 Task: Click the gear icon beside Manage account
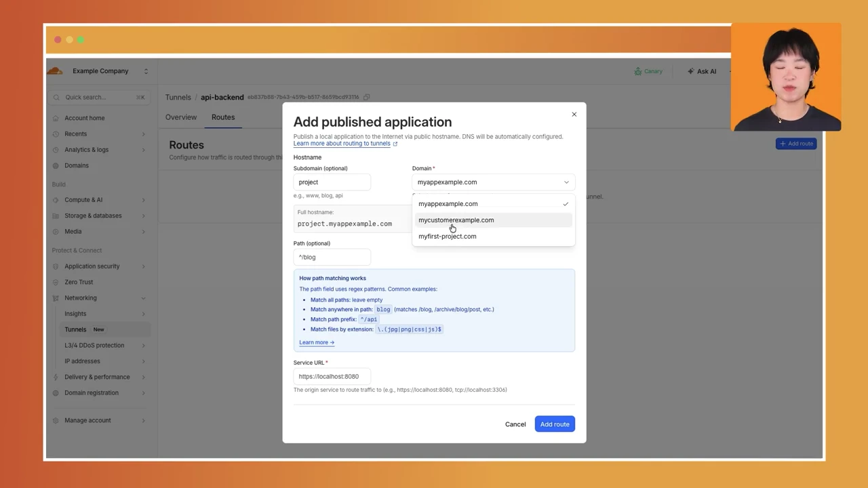click(x=56, y=420)
